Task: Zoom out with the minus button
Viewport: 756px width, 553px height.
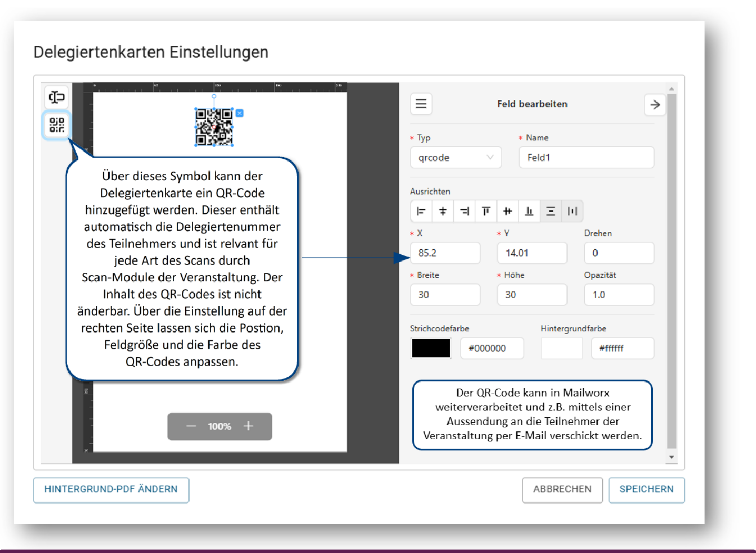Action: point(191,426)
